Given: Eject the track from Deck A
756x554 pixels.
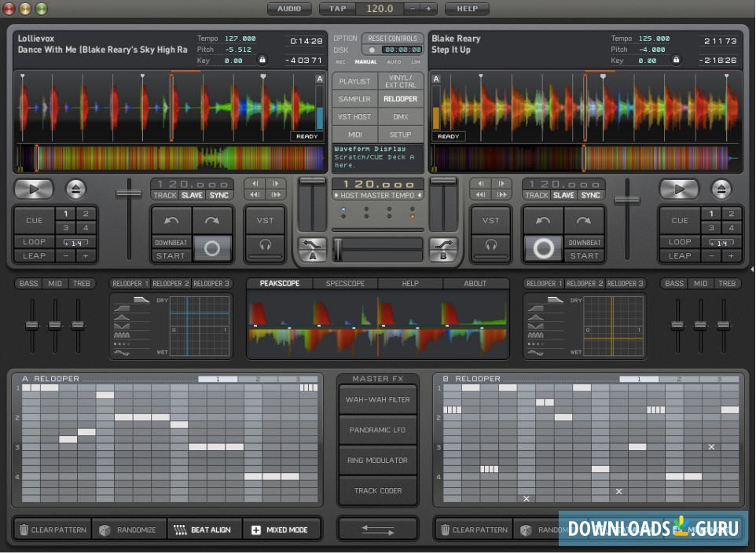Looking at the screenshot, I should tap(77, 189).
